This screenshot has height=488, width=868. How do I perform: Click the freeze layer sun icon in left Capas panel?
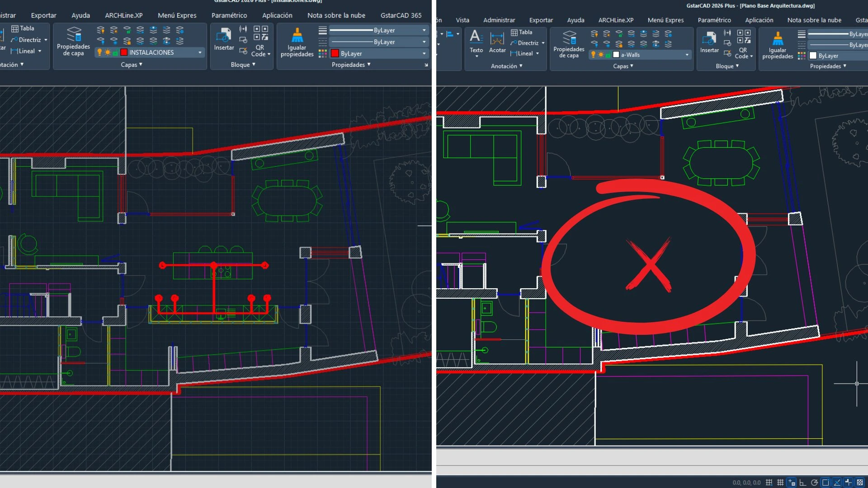[114, 30]
